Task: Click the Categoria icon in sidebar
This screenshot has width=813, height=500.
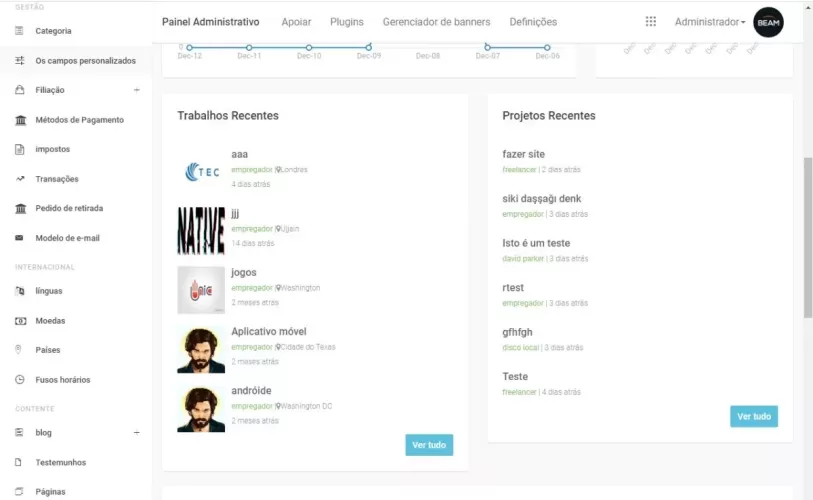Action: click(20, 31)
